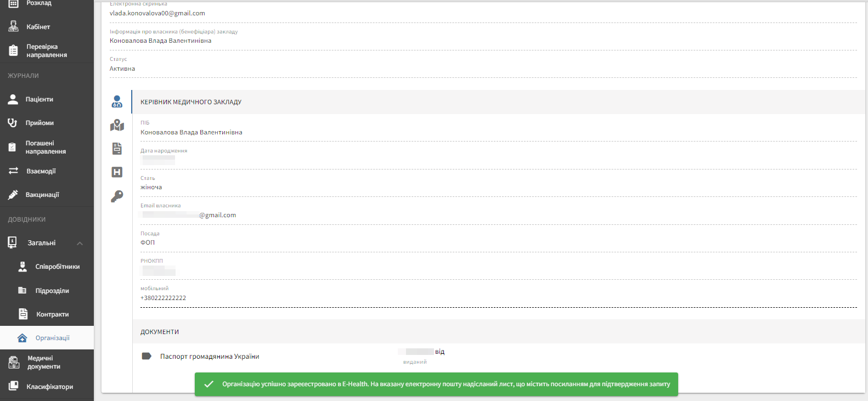Select the Організації menu item
The image size is (868, 401).
(x=52, y=338)
